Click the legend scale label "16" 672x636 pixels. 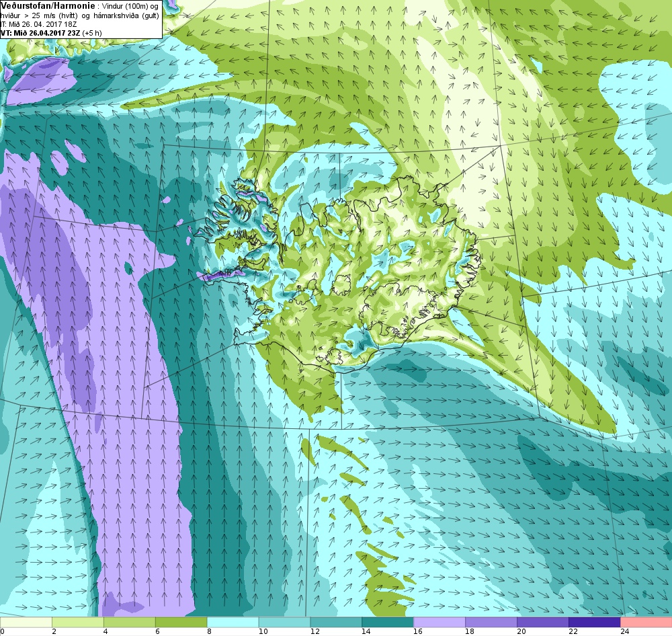coord(418,631)
